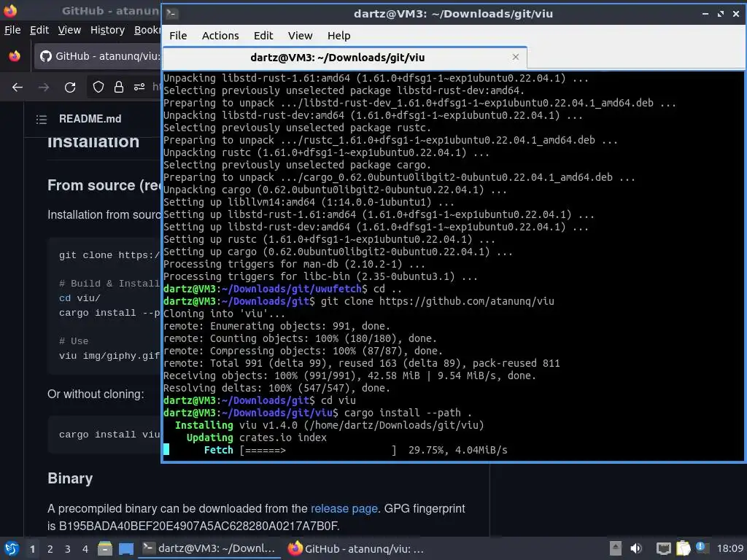747x560 pixels.
Task: Select the GitHub - atanunq/viu browser tab
Action: (x=99, y=56)
